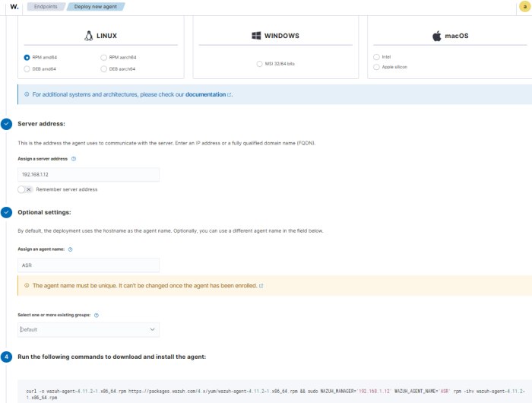Open the Default groups dropdown
The width and height of the screenshot is (532, 403).
pos(89,330)
